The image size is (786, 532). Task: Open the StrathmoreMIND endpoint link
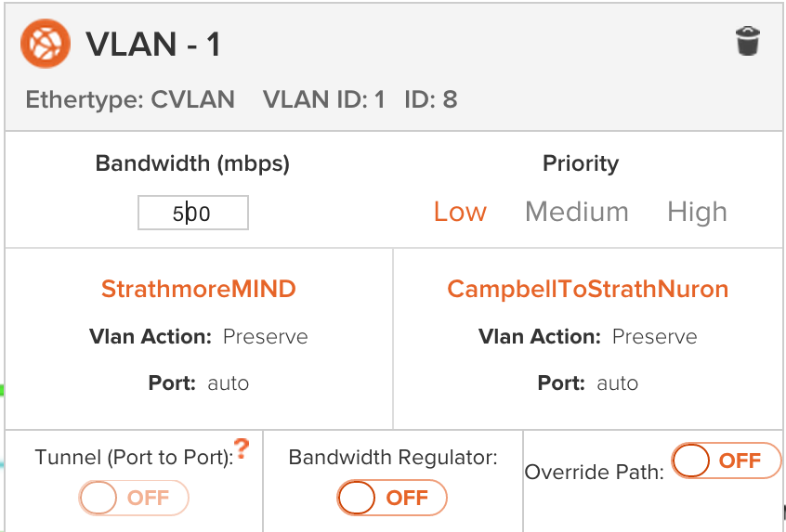point(198,289)
